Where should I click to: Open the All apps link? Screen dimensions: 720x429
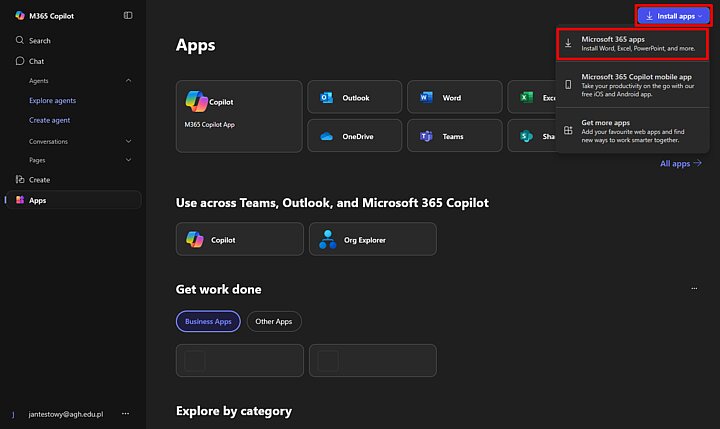(681, 164)
